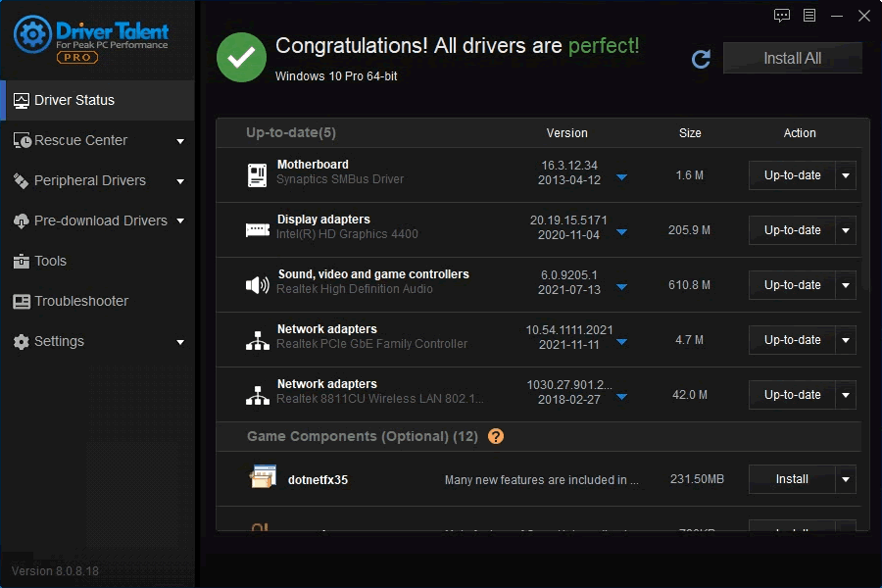Viewport: 882px width, 588px height.
Task: Click the Version column header
Action: 567,133
